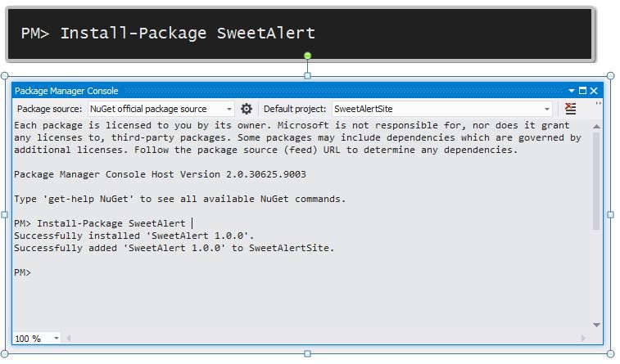Click the green rotation handle dot
The width and height of the screenshot is (620, 364).
pos(308,56)
